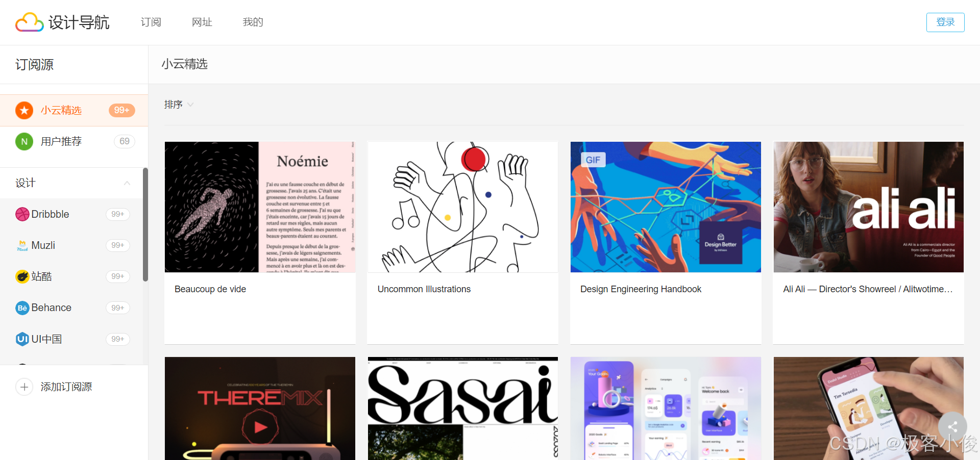Click the Muzli icon

(22, 245)
